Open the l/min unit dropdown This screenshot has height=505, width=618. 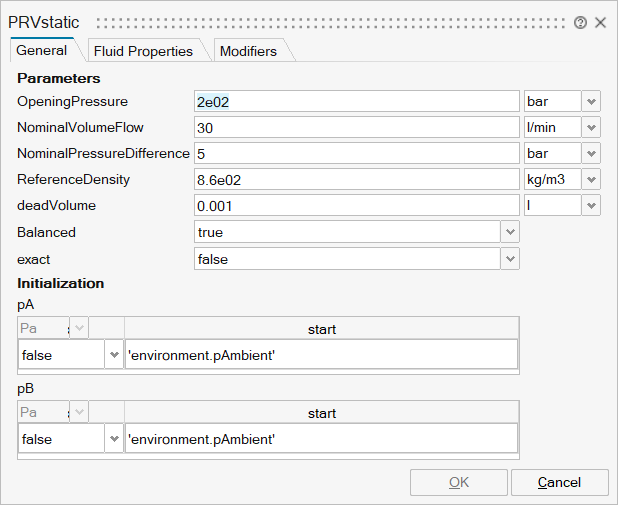click(591, 128)
